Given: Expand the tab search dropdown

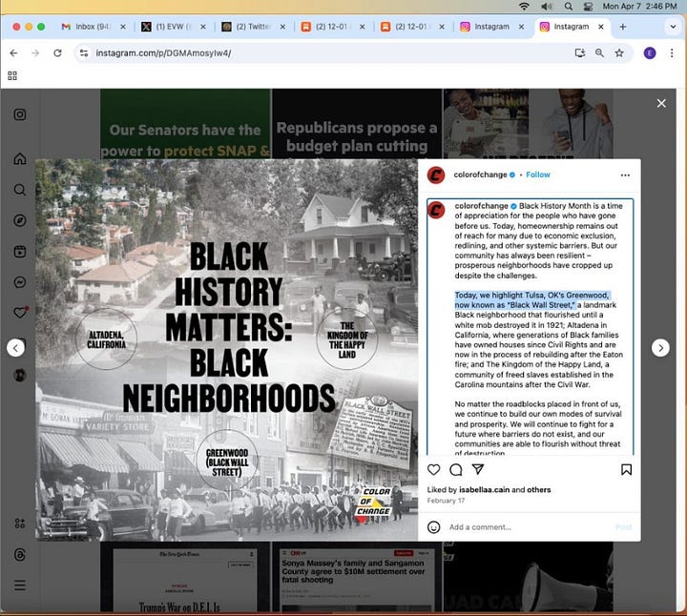Looking at the screenshot, I should coord(673,27).
